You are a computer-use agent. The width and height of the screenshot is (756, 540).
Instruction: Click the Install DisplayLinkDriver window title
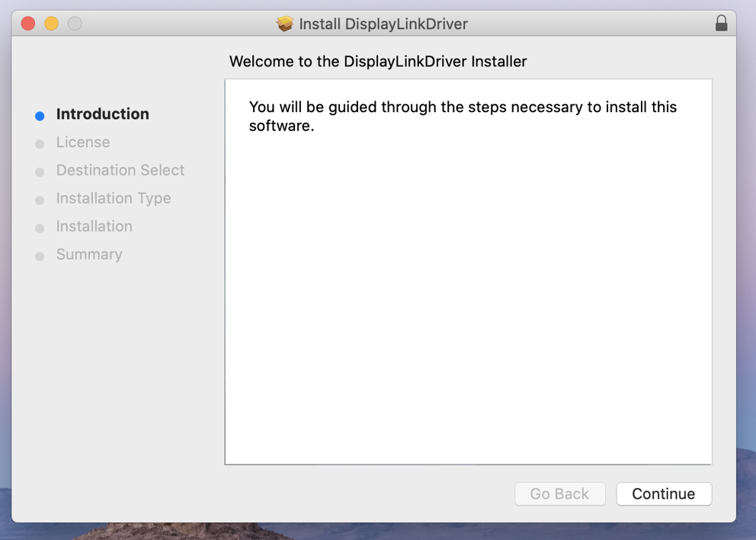[383, 24]
